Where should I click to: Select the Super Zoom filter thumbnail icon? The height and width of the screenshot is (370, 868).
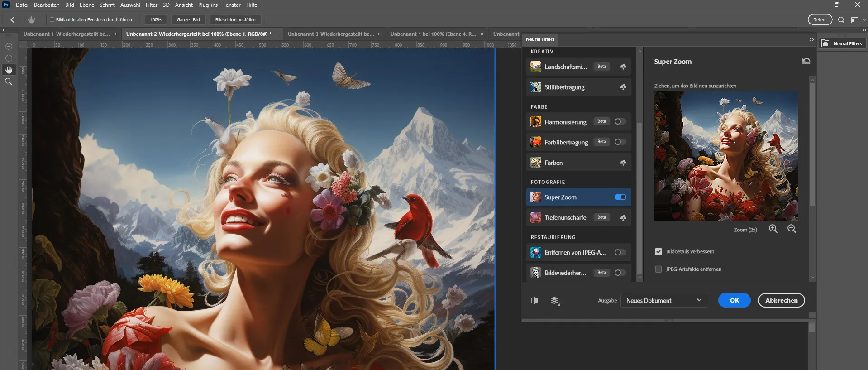[536, 197]
